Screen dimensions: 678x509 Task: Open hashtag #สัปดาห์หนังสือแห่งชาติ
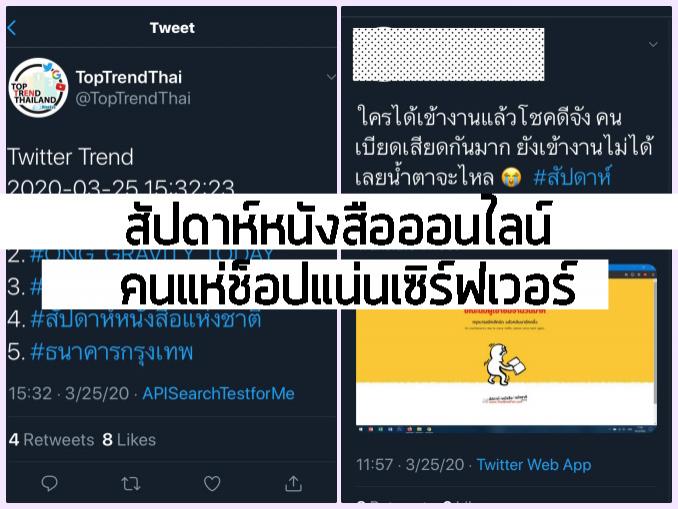(x=146, y=320)
